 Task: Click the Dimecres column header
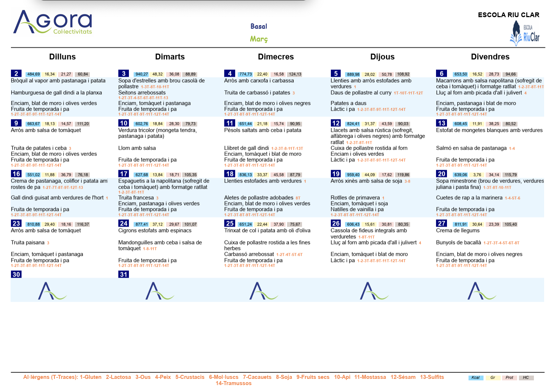[276, 57]
